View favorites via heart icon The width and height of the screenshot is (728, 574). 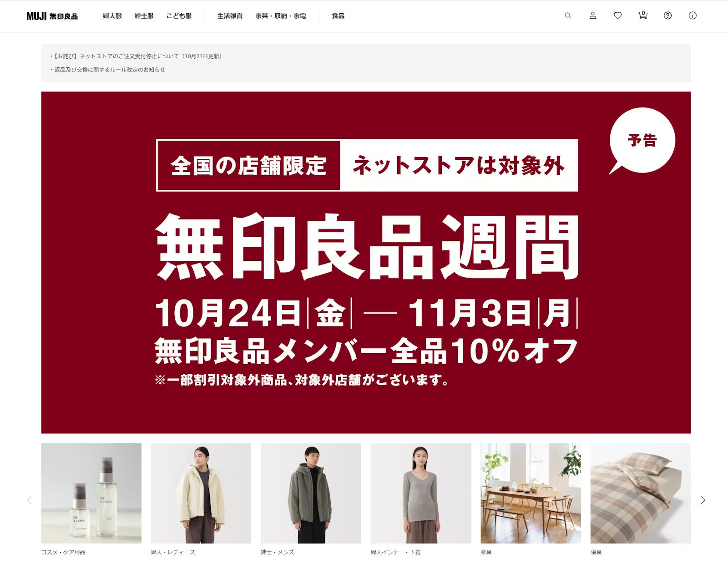[617, 15]
